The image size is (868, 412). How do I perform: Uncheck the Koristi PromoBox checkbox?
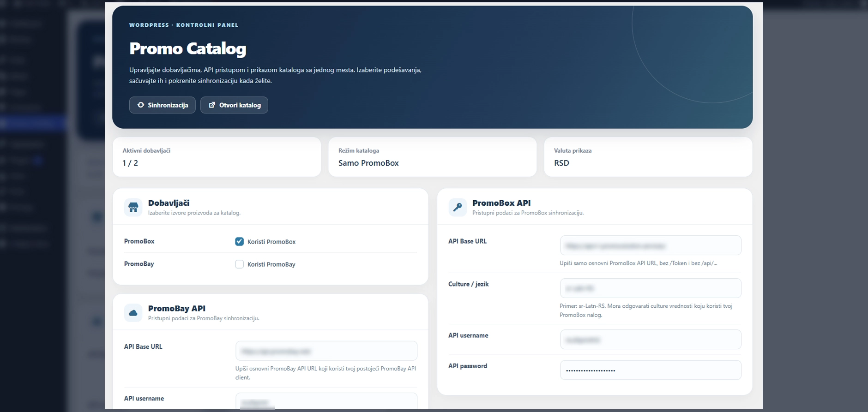point(239,241)
